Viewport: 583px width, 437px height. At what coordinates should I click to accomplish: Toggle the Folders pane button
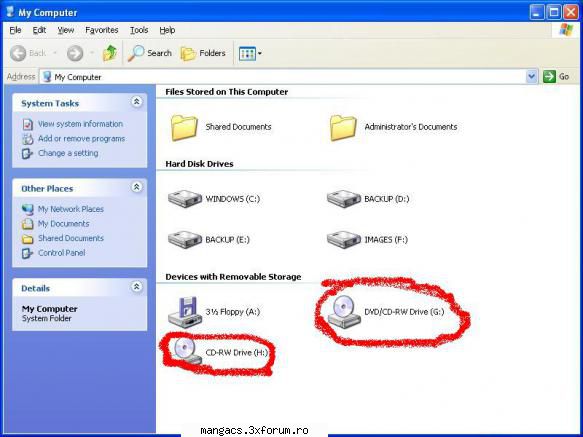[x=203, y=53]
